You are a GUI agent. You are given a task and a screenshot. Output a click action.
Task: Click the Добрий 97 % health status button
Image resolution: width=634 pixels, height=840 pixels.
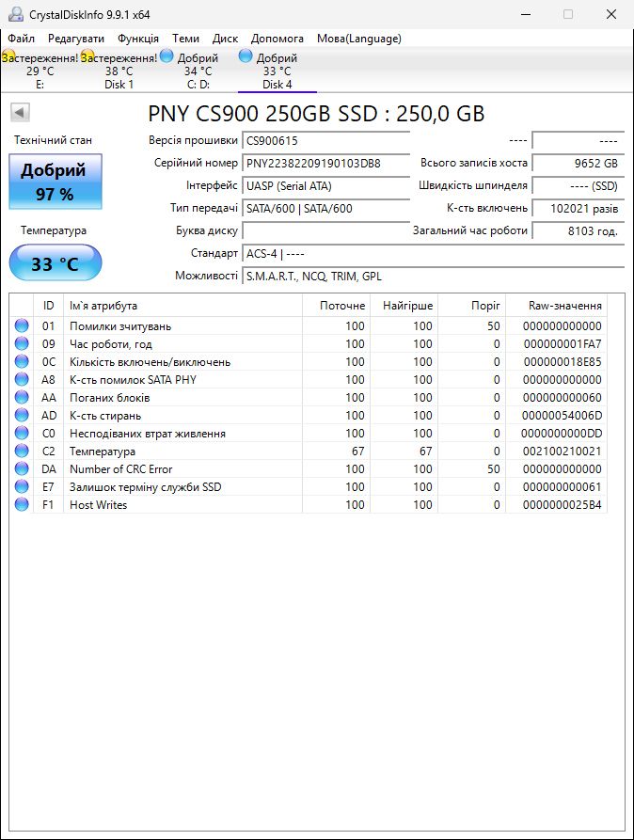click(x=55, y=182)
